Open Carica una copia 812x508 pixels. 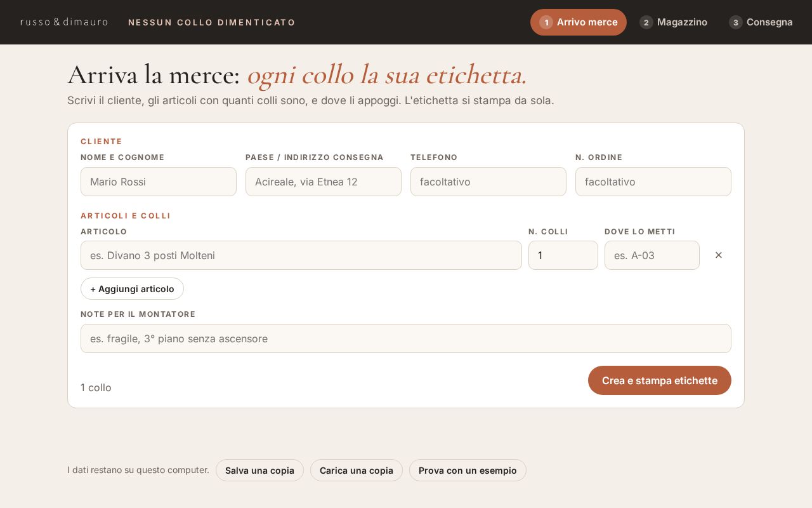pos(357,471)
